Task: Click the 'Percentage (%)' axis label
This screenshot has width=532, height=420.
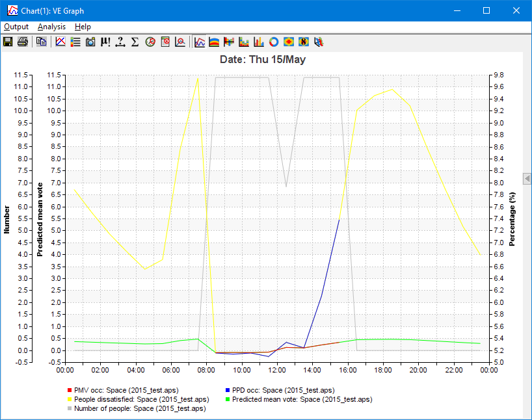Action: click(512, 219)
